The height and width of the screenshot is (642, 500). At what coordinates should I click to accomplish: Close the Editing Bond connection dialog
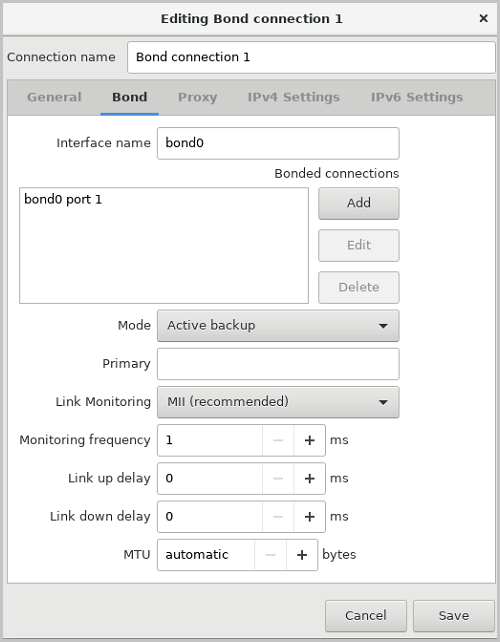[x=483, y=18]
